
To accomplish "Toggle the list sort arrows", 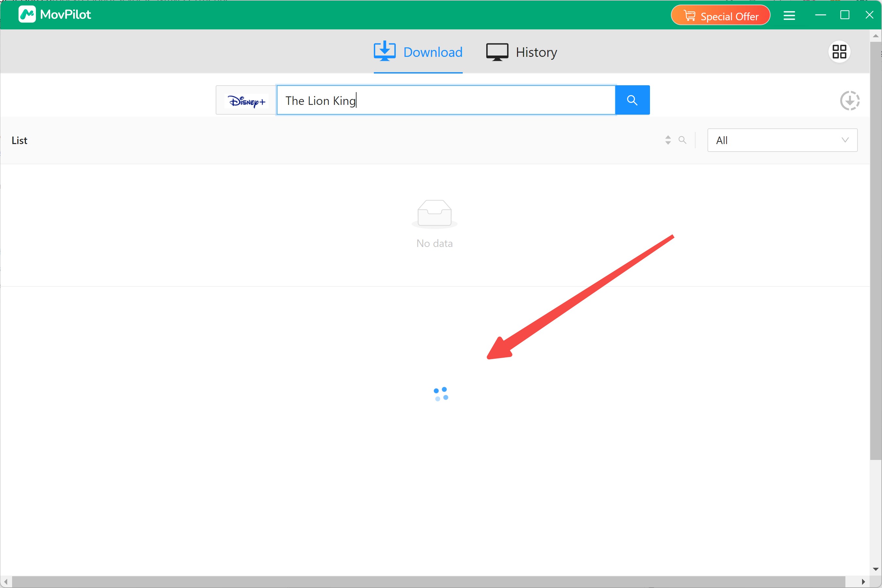I will pyautogui.click(x=668, y=140).
